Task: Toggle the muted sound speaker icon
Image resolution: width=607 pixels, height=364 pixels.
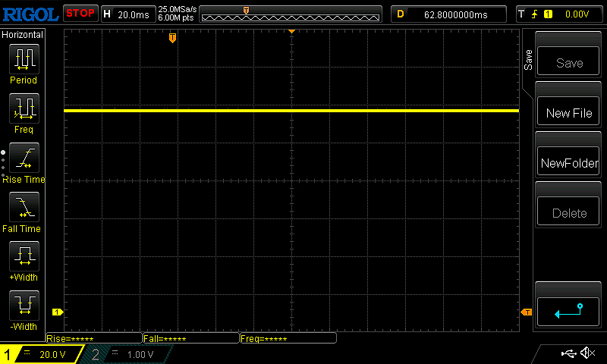Action: 587,353
